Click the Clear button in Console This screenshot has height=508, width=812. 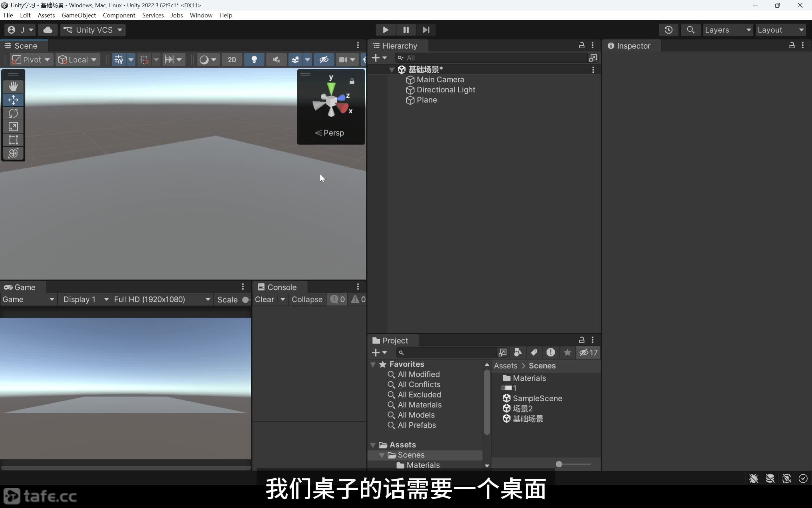tap(265, 299)
